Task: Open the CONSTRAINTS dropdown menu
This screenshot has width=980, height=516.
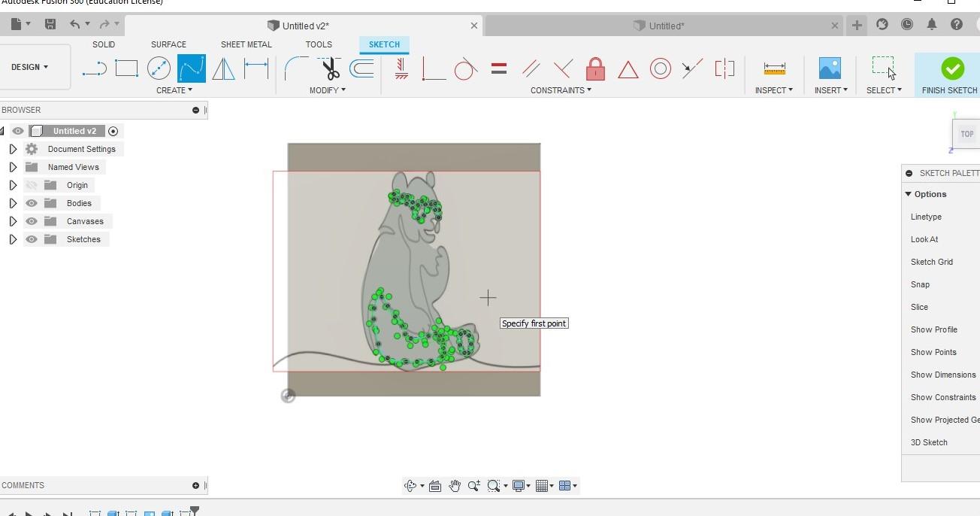Action: [561, 90]
